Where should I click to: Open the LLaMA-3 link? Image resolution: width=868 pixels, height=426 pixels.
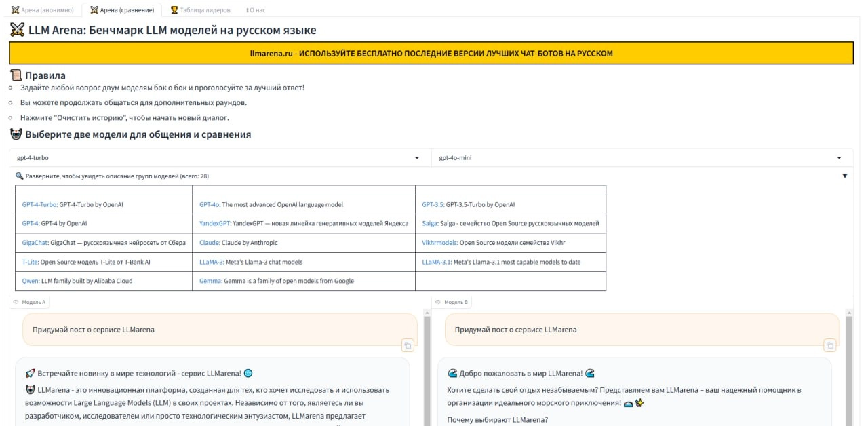click(x=212, y=262)
